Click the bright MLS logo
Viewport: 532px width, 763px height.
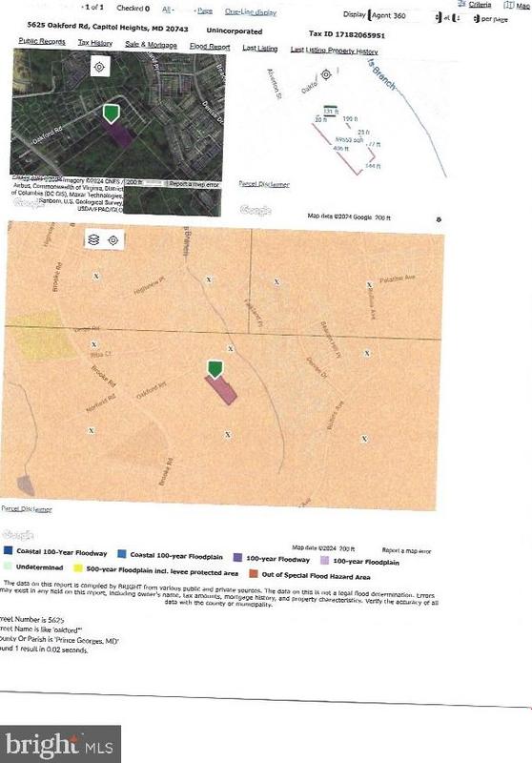(60, 745)
